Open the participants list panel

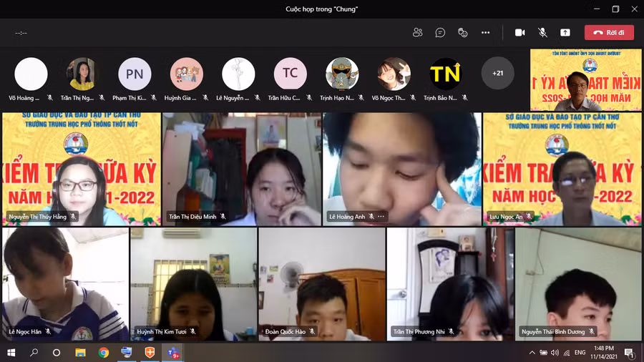418,32
